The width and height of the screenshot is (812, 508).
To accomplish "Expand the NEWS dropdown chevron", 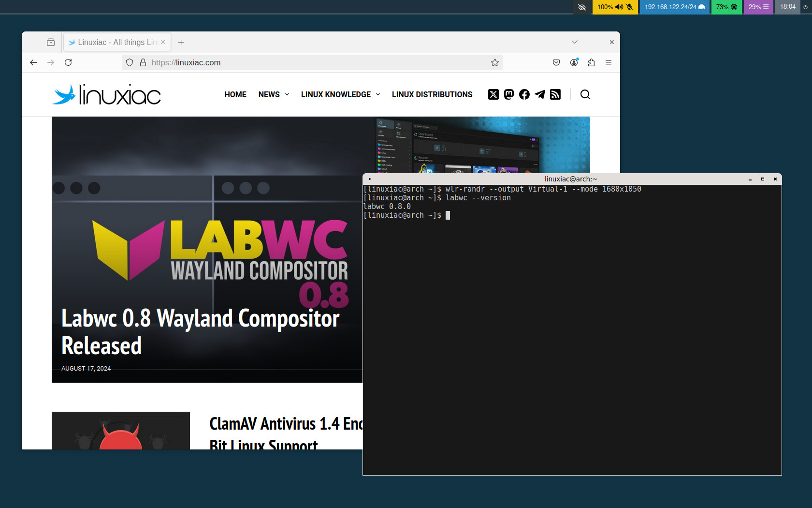I will point(287,94).
